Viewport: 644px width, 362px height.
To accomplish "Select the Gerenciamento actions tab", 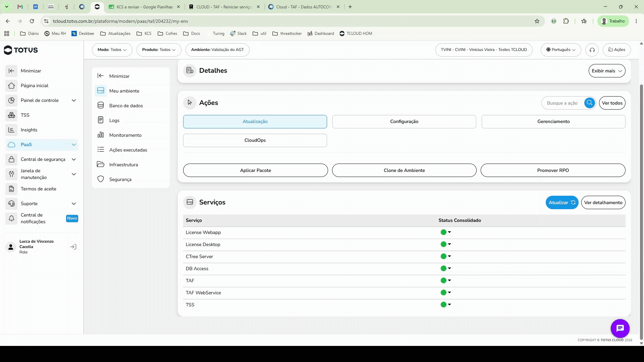I will pos(553,122).
